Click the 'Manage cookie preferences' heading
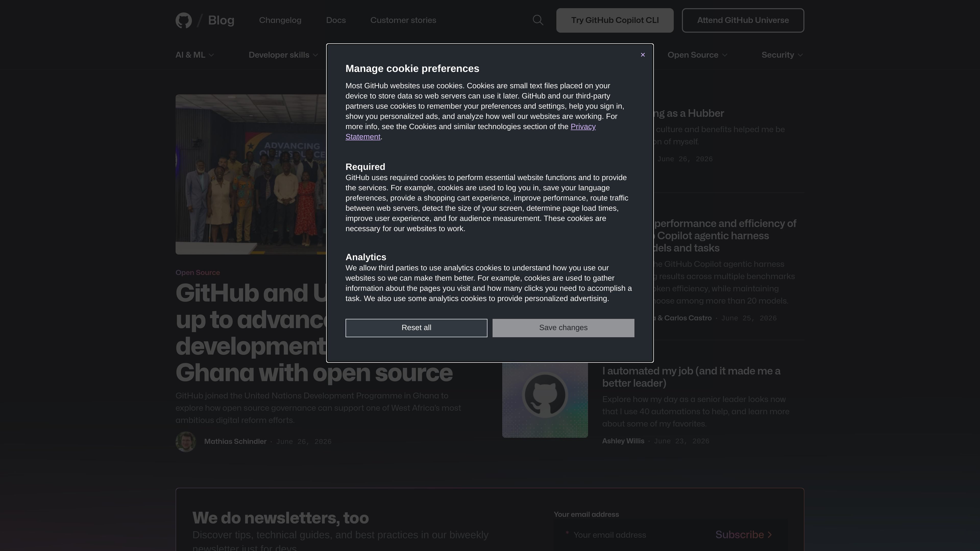Image resolution: width=980 pixels, height=551 pixels. pos(412,68)
